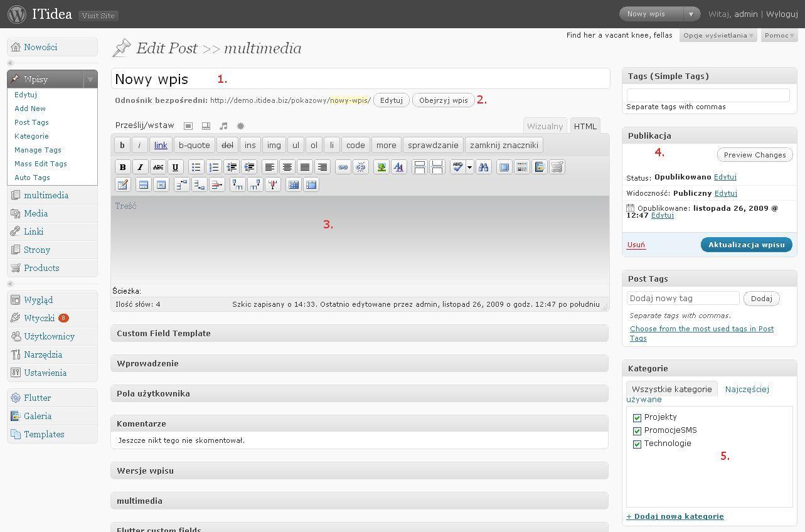Insert a numbered list icon

point(214,167)
